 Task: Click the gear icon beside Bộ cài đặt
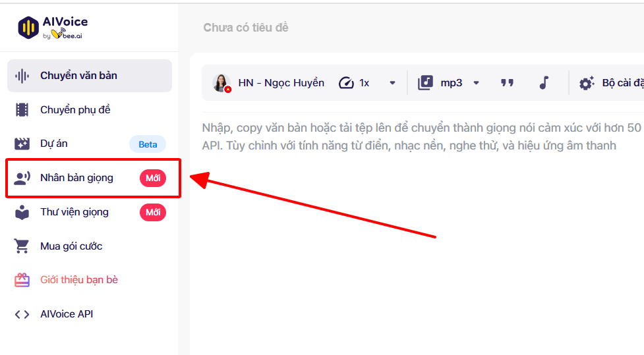pos(586,84)
